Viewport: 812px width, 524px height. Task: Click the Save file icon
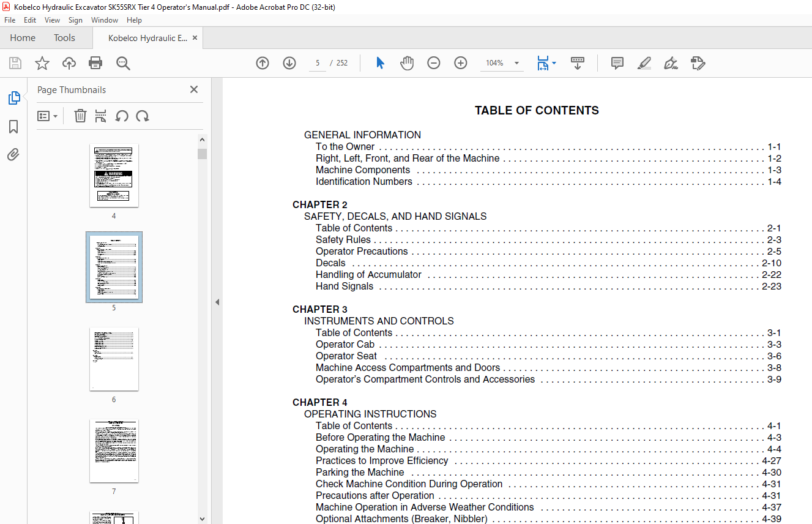(15, 63)
